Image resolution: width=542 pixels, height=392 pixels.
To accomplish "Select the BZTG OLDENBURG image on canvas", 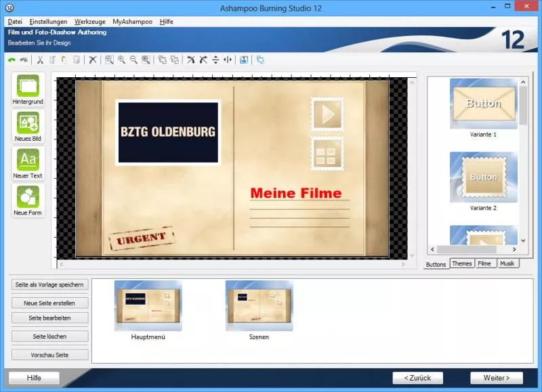I will [x=168, y=133].
